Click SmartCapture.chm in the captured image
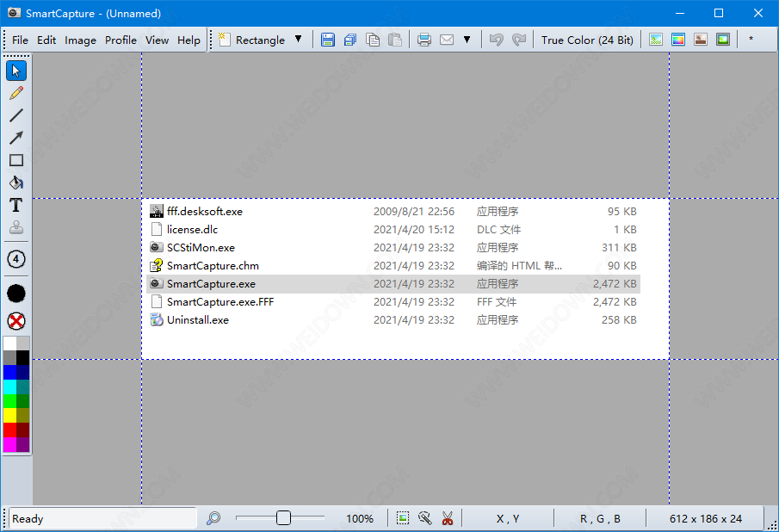This screenshot has width=779, height=532. (x=213, y=266)
